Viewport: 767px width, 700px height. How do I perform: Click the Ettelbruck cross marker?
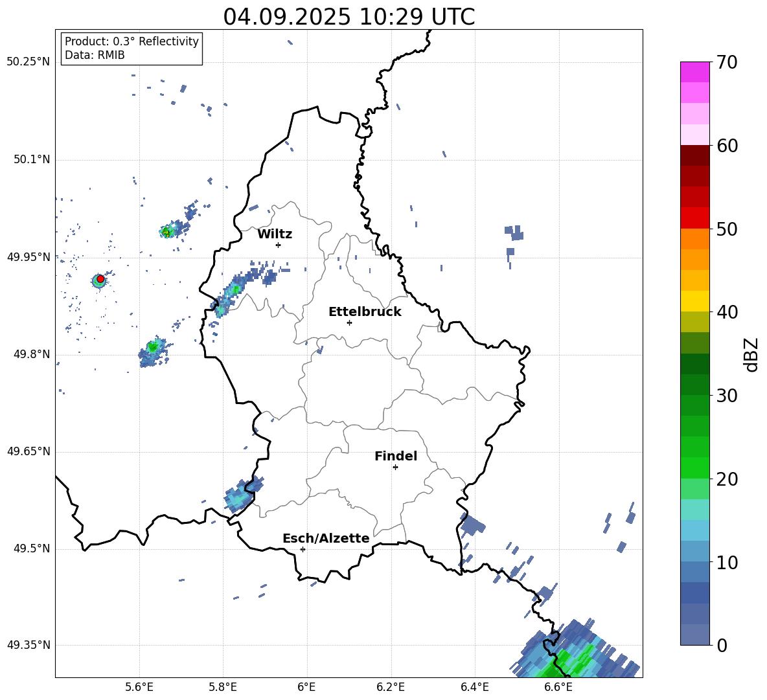pyautogui.click(x=349, y=322)
